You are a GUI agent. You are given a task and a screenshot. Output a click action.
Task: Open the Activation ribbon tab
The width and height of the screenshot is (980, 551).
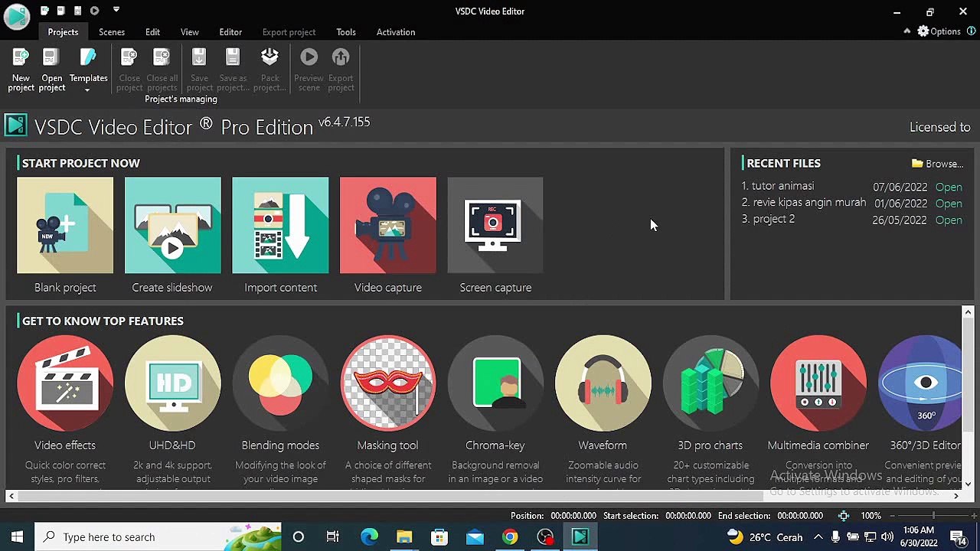click(396, 32)
